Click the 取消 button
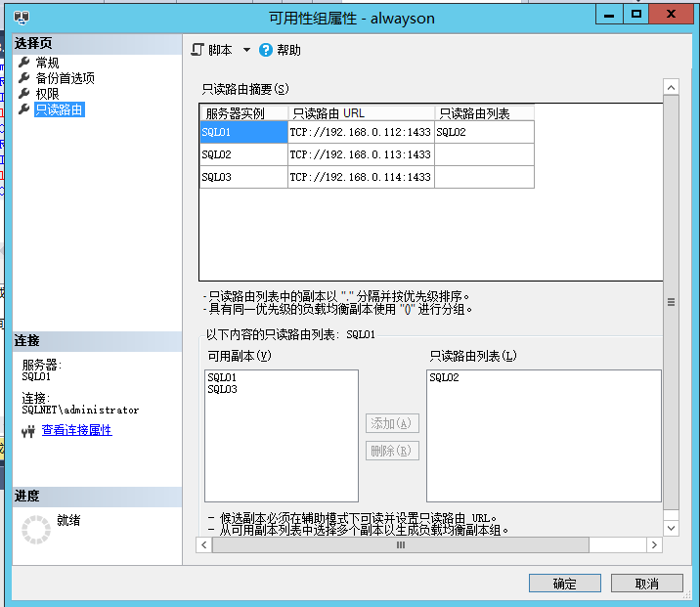700x607 pixels. click(647, 583)
